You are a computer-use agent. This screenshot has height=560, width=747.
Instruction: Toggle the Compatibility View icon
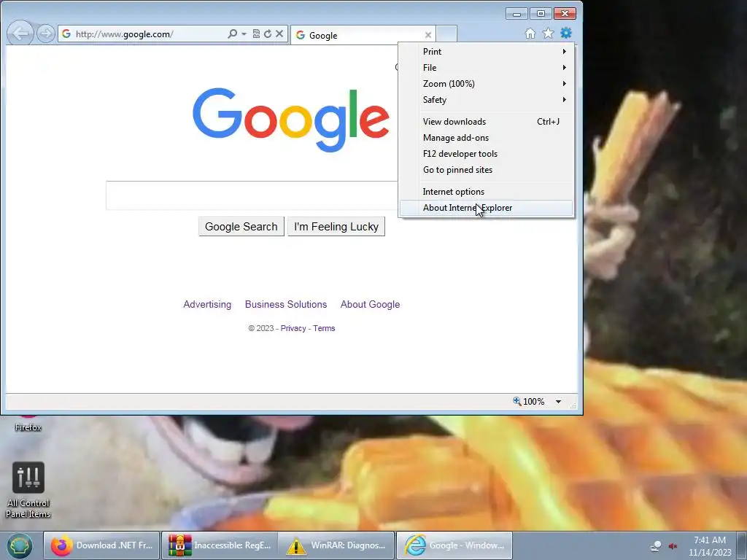click(x=256, y=34)
